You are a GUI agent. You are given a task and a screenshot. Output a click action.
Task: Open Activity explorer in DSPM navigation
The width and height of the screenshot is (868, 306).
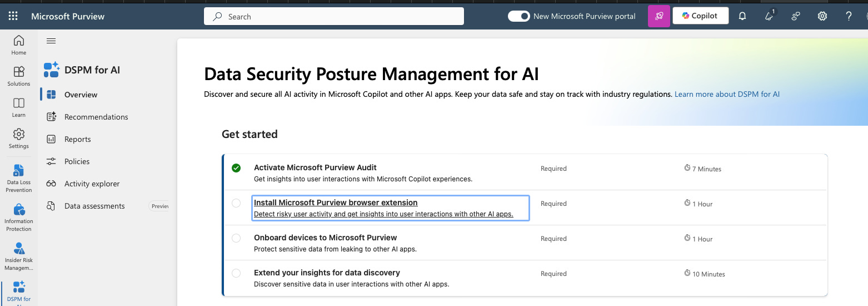92,184
